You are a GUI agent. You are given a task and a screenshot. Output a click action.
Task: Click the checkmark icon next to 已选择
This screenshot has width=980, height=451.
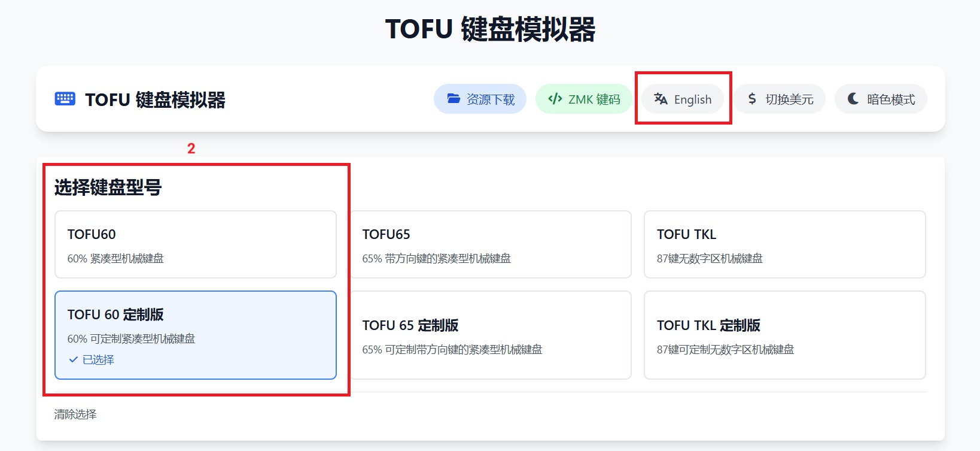point(73,359)
